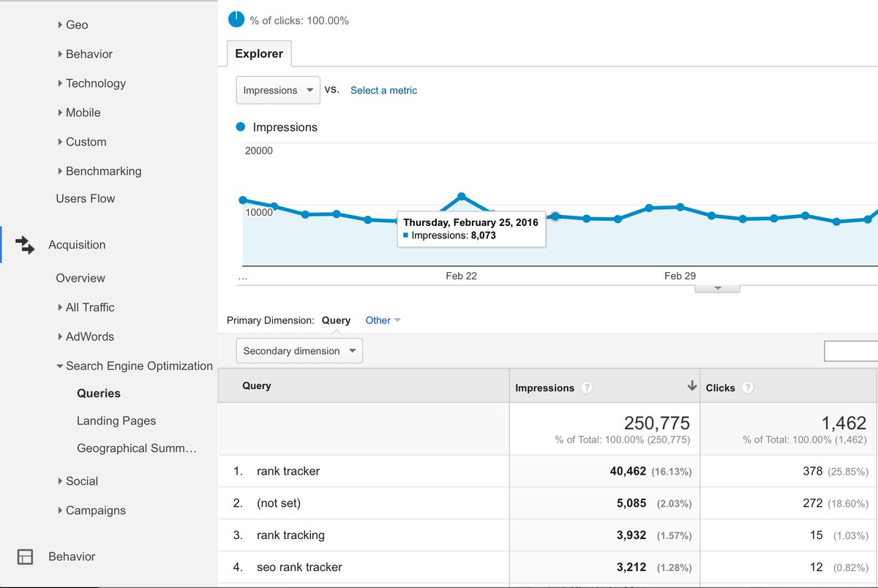Screen dimensions: 878x588
Task: Click the Impressions descending sort arrow
Action: 691,385
